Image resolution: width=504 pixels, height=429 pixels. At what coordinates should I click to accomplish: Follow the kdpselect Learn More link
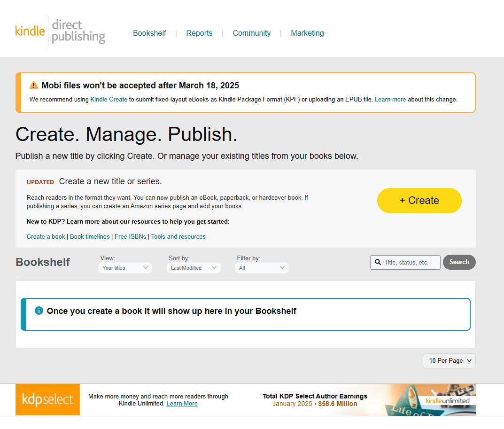(x=182, y=404)
